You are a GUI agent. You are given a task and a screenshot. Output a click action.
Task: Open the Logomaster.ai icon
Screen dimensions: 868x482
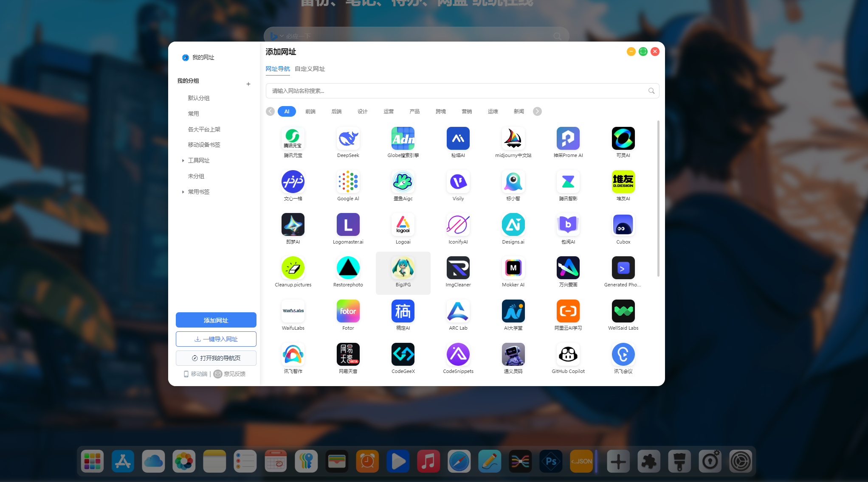348,224
